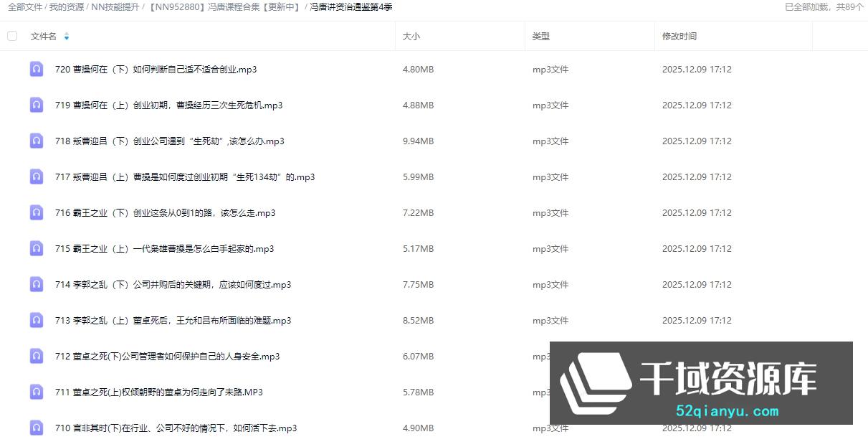Viewport: 868px width, 447px height.
Task: Sort the list by 大小 column
Action: point(411,37)
